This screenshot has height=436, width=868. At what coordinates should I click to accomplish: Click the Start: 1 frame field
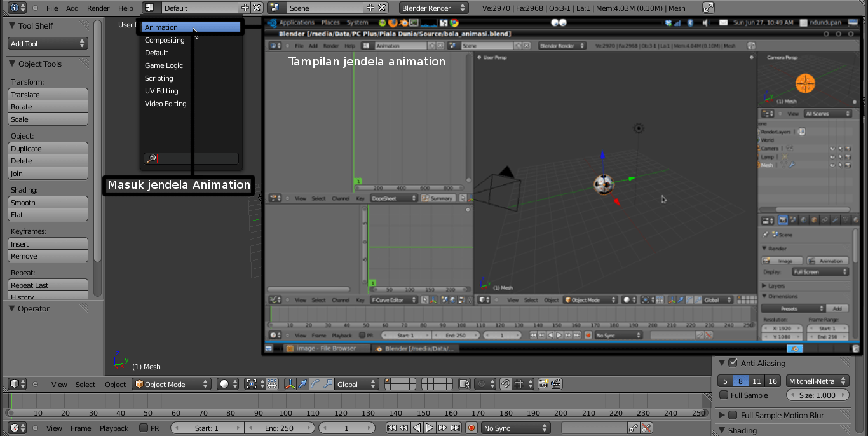pyautogui.click(x=207, y=428)
